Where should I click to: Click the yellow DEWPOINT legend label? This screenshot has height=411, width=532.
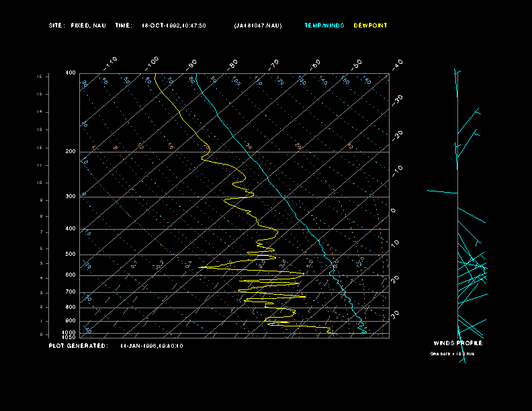pyautogui.click(x=370, y=26)
